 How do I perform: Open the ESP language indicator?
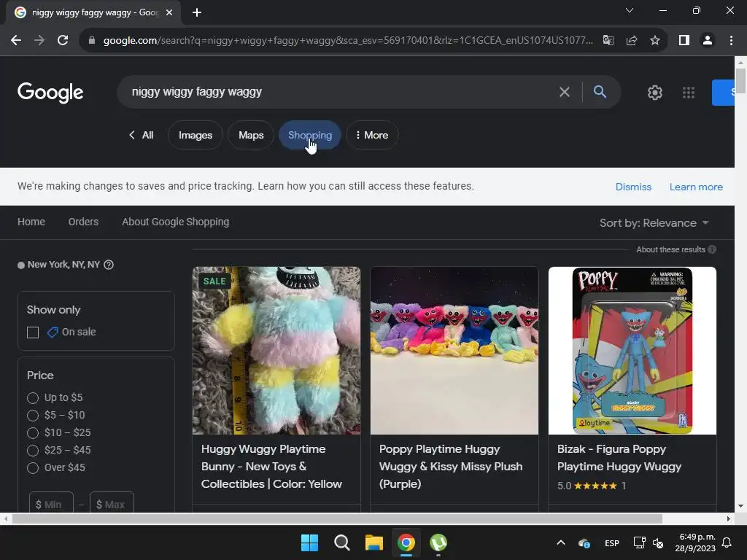(x=612, y=542)
